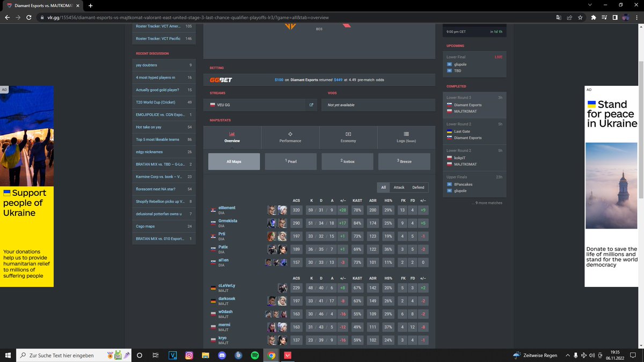Open the Windows Start menu
The height and width of the screenshot is (362, 644).
(x=8, y=355)
